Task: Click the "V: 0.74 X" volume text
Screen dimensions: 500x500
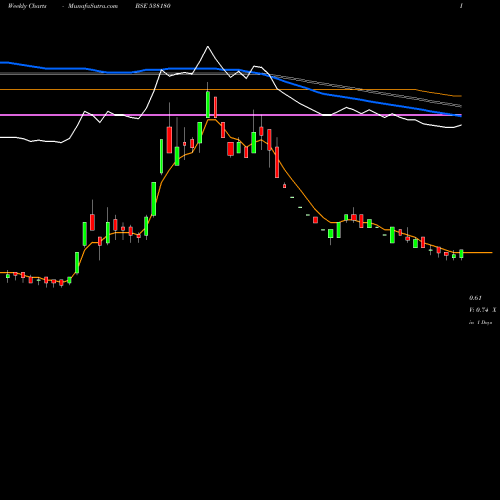Action: tap(482, 310)
